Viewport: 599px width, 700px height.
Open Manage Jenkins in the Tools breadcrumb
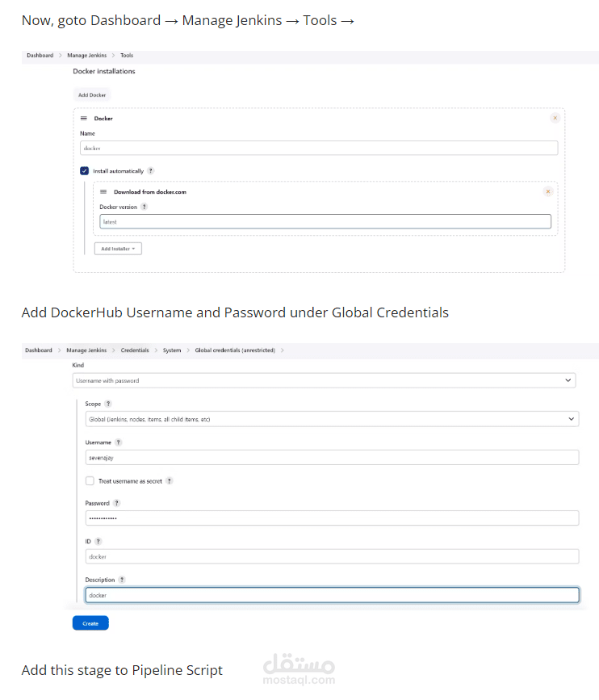[87, 56]
